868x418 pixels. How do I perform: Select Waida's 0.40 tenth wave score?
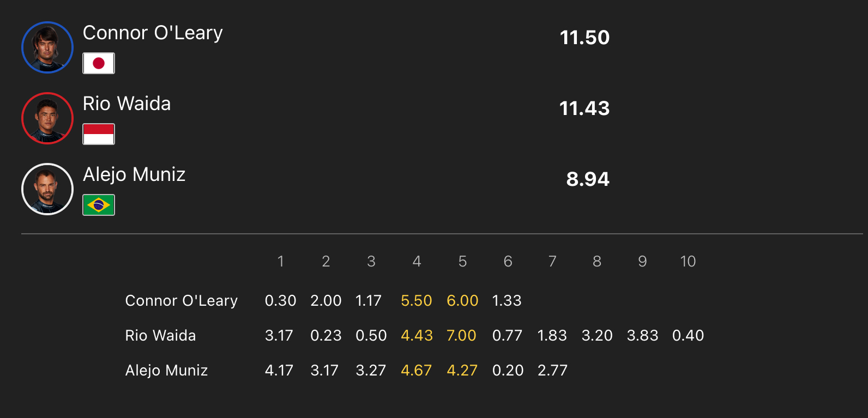(x=688, y=336)
